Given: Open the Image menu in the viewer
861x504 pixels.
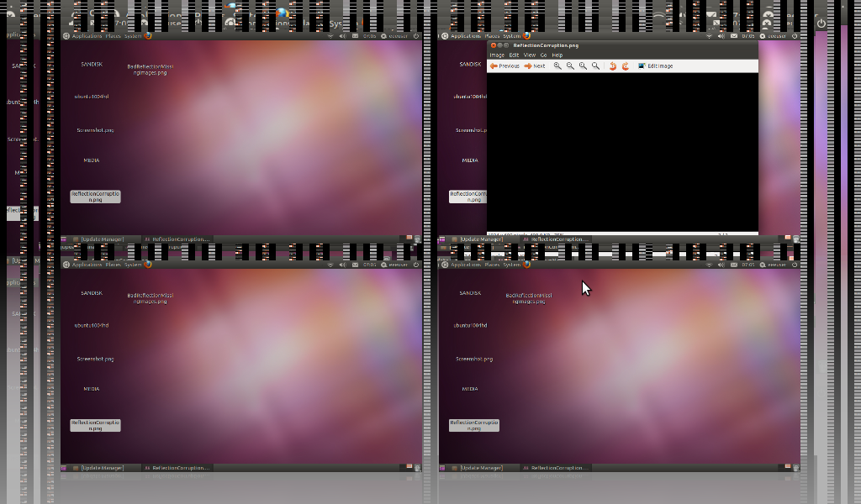Looking at the screenshot, I should coord(497,55).
